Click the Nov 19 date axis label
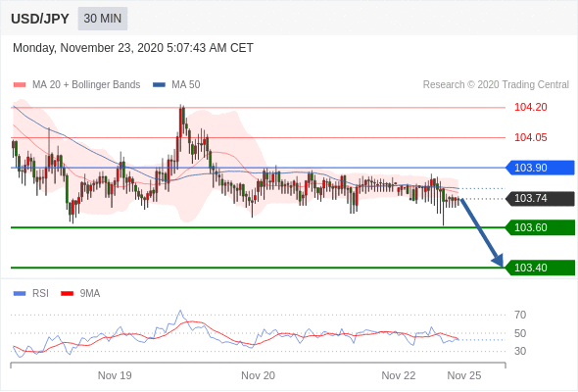The height and width of the screenshot is (392, 578). pos(115,375)
